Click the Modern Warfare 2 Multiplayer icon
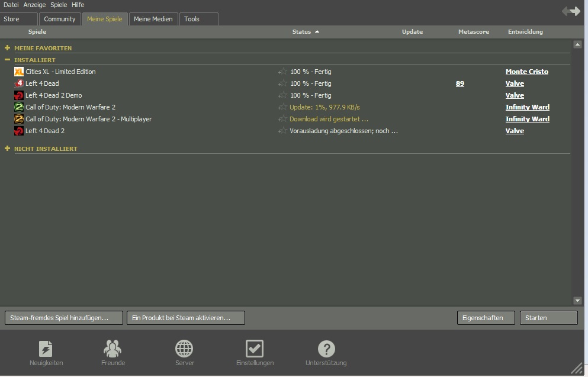This screenshot has height=377, width=588. coord(19,119)
